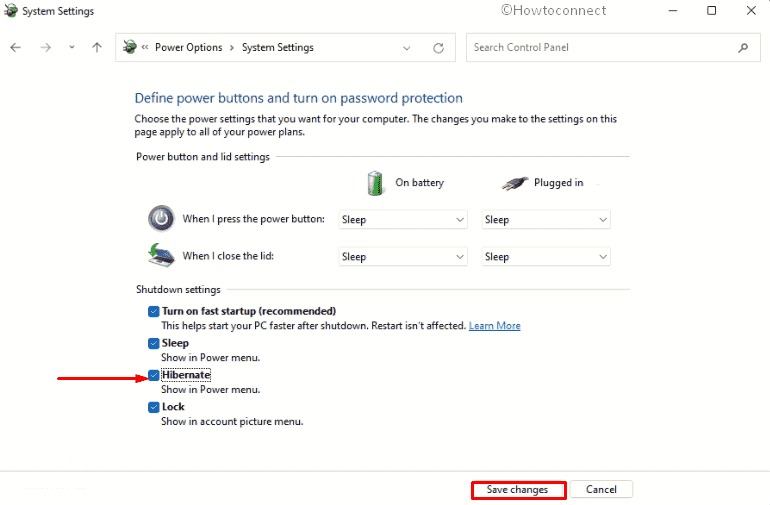Viewport: 770px width, 505px height.
Task: Click the Back navigation arrow
Action: (x=15, y=47)
